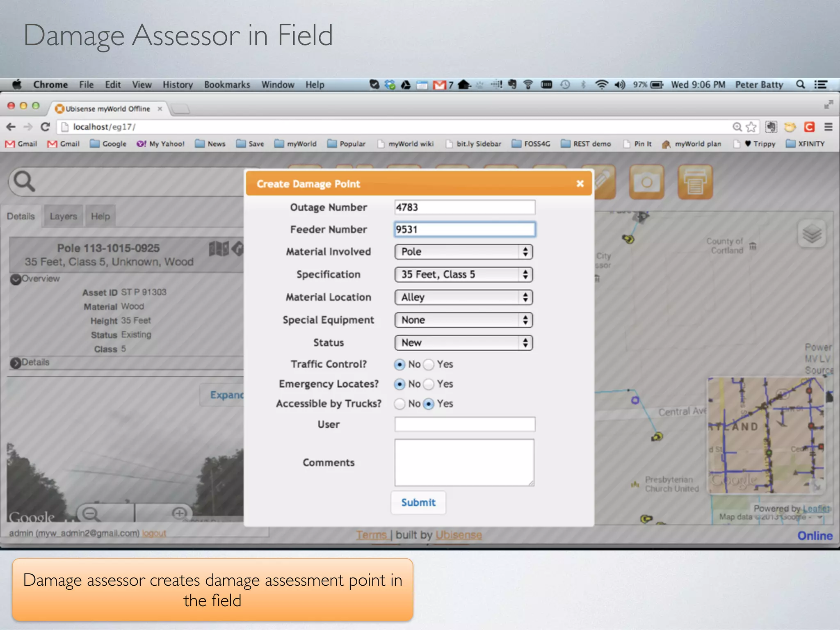The width and height of the screenshot is (840, 630).
Task: Close the Ubisense myWorld Offline tab
Action: 160,109
